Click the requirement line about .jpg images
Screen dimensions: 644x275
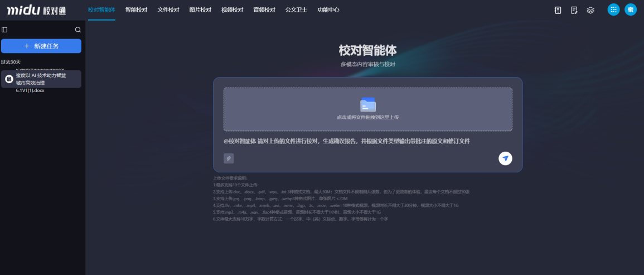point(280,199)
